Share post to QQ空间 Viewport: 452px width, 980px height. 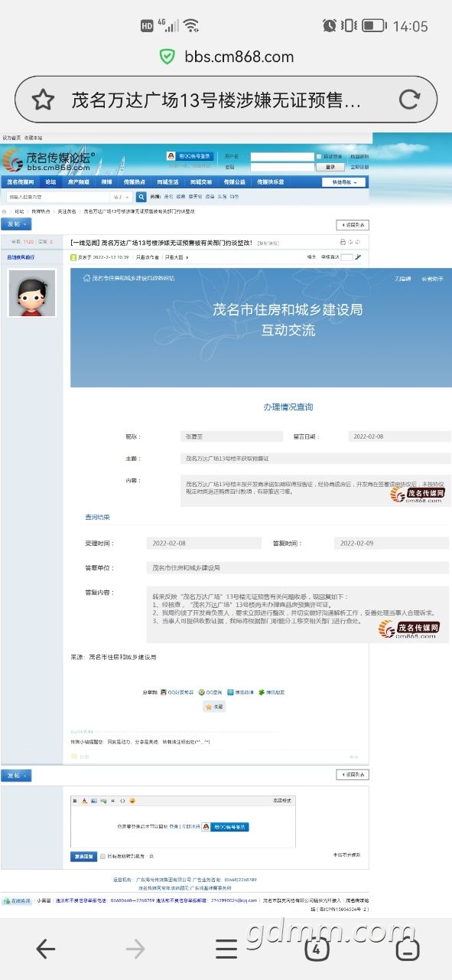210,692
